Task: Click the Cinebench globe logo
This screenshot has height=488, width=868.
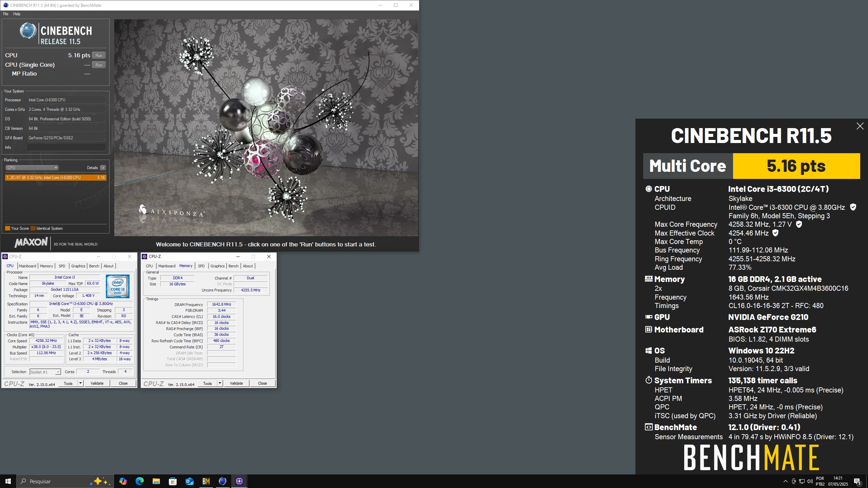Action: [x=28, y=31]
